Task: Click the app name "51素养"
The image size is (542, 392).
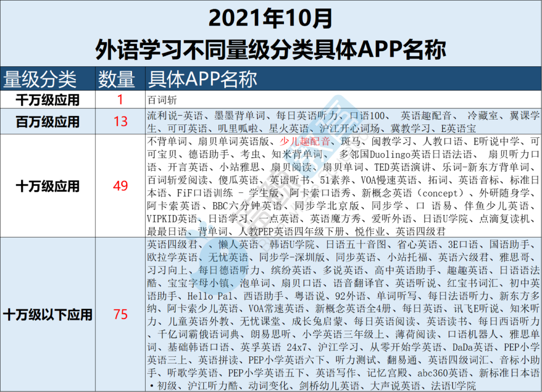Action: [335, 180]
